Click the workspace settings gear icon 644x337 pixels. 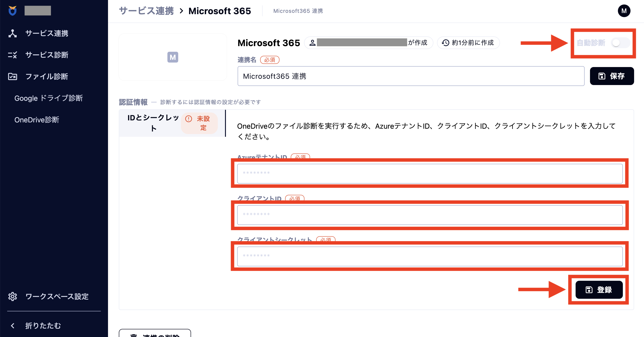[13, 296]
